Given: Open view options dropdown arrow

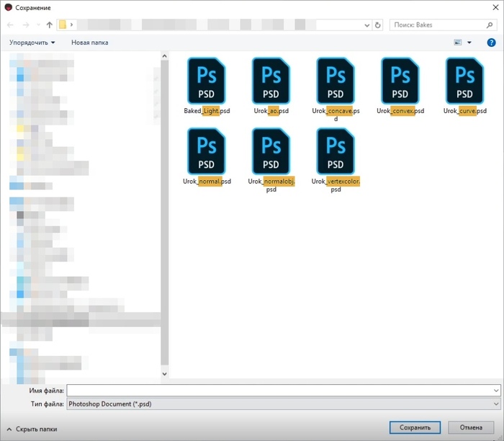Looking at the screenshot, I should pyautogui.click(x=469, y=43).
